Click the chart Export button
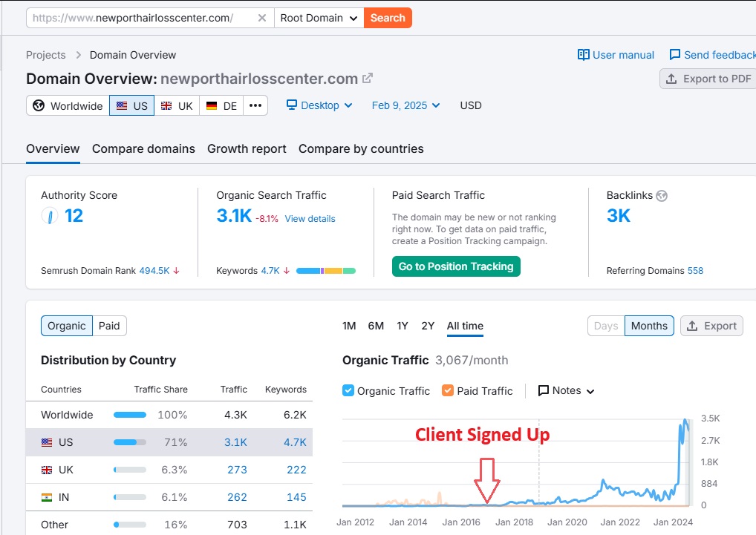 (711, 326)
